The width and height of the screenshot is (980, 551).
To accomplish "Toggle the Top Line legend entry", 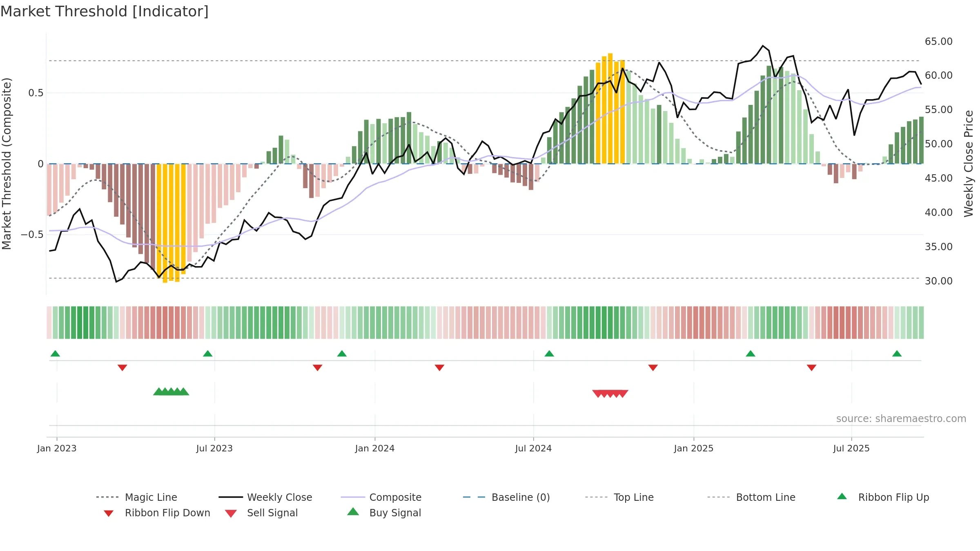I will pyautogui.click(x=619, y=497).
